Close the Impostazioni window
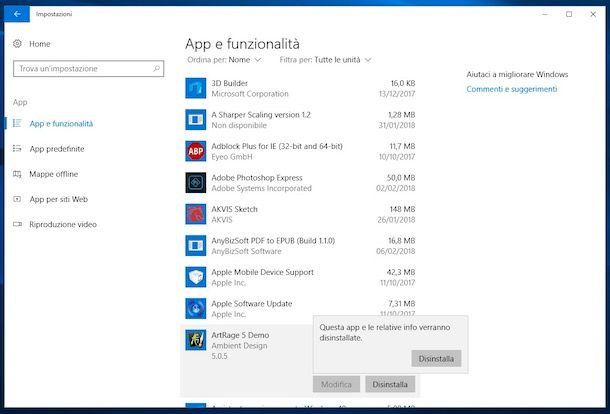The height and width of the screenshot is (414, 610). 593,14
